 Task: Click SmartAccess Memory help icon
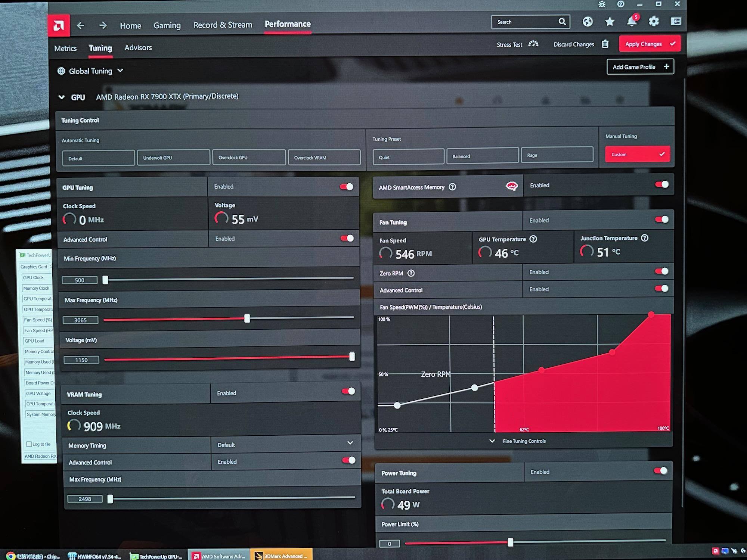452,187
